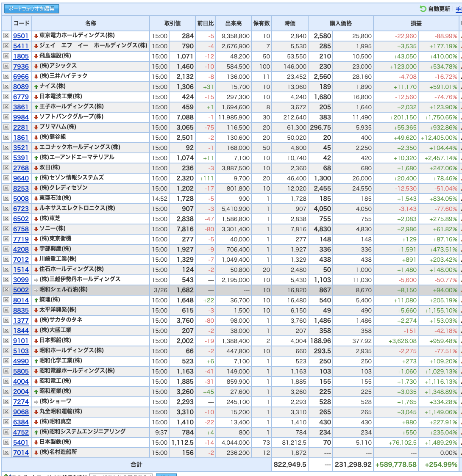The height and width of the screenshot is (476, 462).
Task: Click the 時価 column header
Action: (290, 23)
